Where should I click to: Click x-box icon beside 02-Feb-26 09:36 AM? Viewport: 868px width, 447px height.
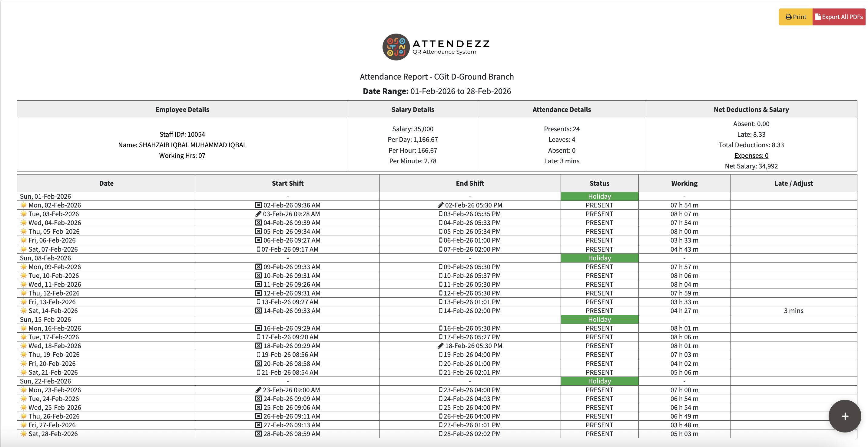click(x=258, y=205)
